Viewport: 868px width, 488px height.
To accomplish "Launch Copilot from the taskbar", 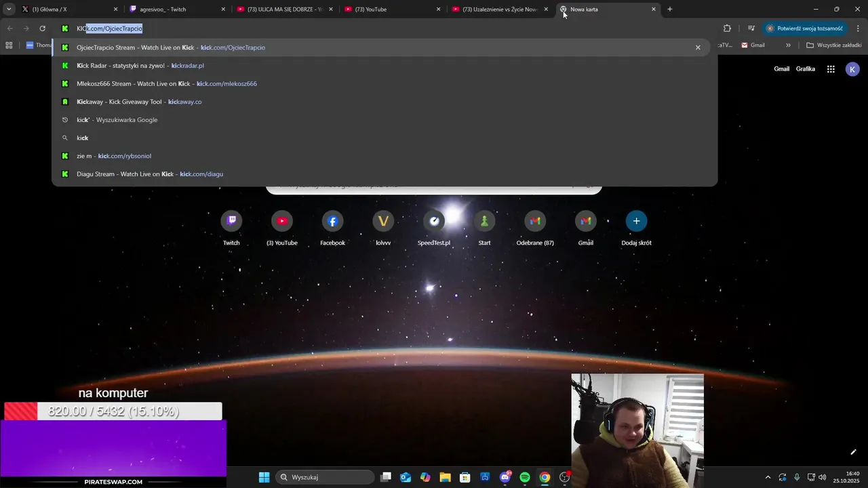I will pos(425,477).
